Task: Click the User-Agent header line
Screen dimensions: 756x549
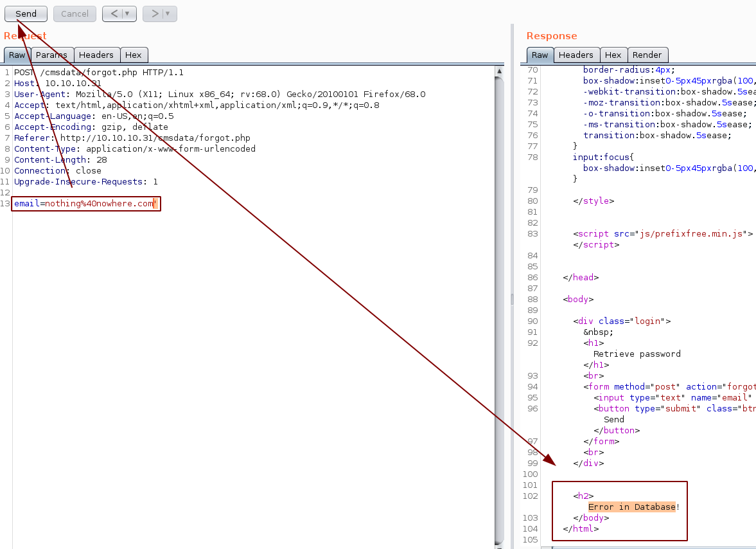Action: click(x=220, y=94)
